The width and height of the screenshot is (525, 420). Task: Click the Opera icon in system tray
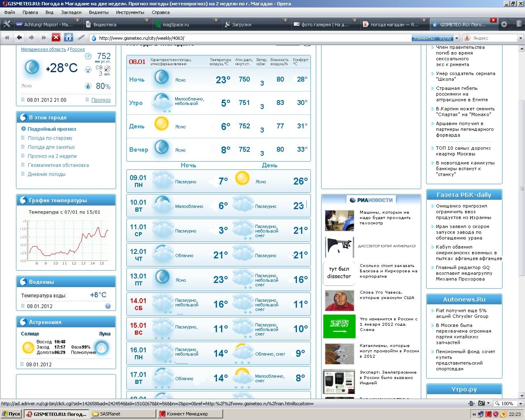(x=503, y=414)
